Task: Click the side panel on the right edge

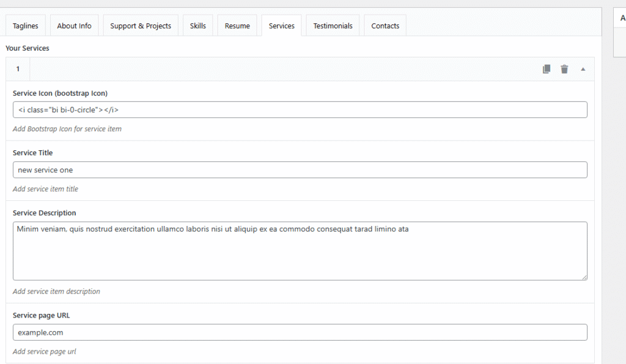Action: point(620,32)
